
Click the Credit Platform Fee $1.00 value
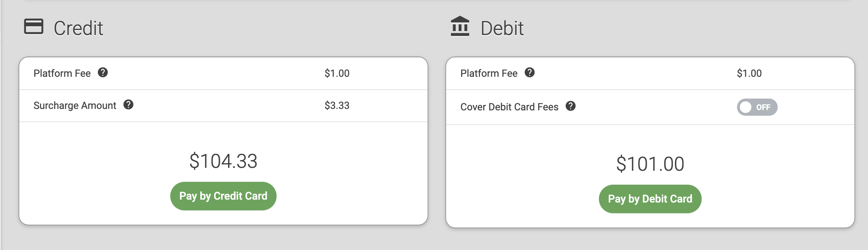click(337, 74)
